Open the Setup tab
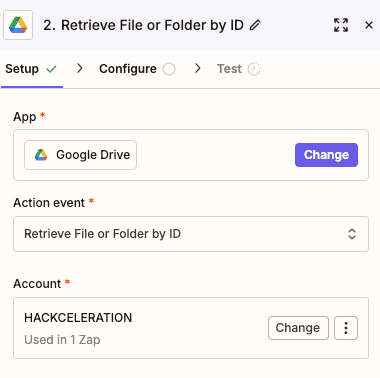Viewport: 380px width, 378px height. (x=31, y=69)
